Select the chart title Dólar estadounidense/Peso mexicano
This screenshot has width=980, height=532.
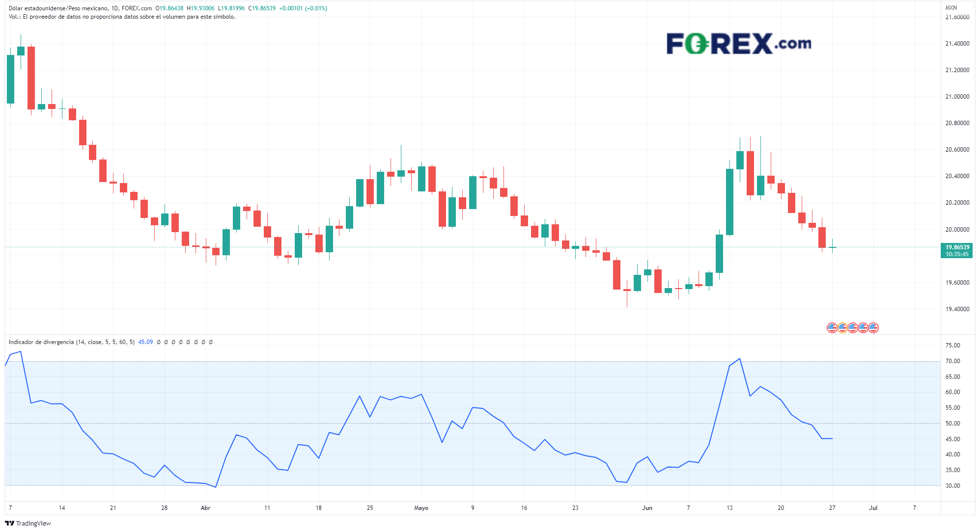[x=58, y=8]
